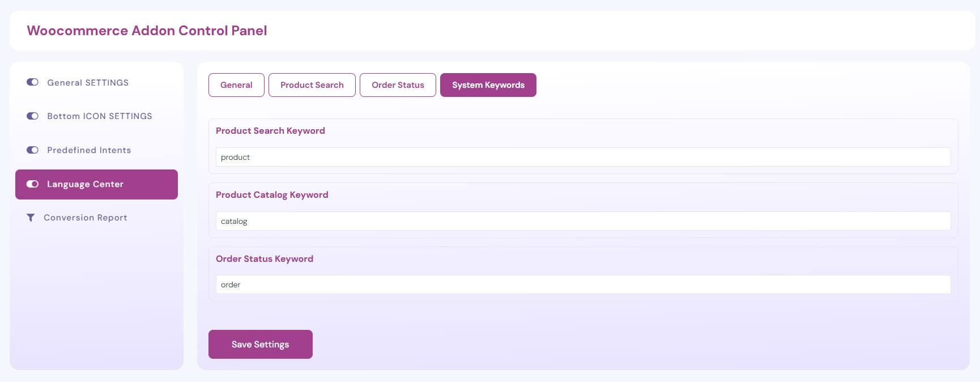Select the Language Center sidebar label
The height and width of the screenshot is (382, 980).
click(85, 184)
